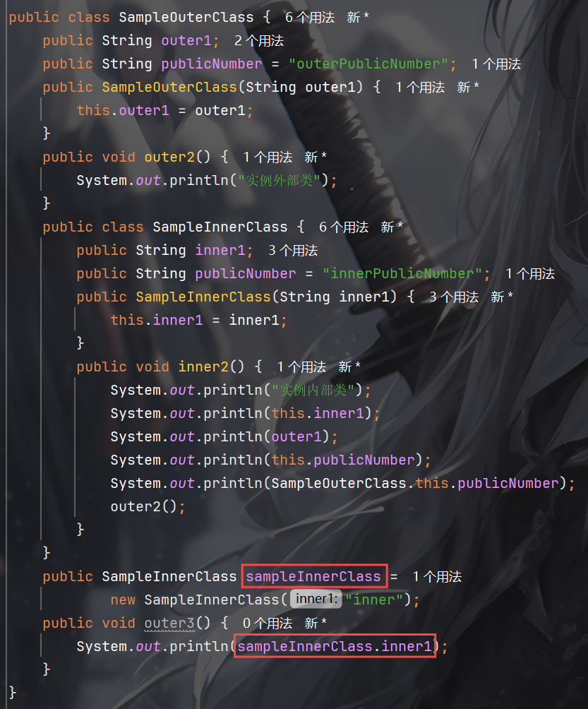
Task: Click "新 *" hint on SampleInnerClass class declaration line
Action: coord(391,227)
